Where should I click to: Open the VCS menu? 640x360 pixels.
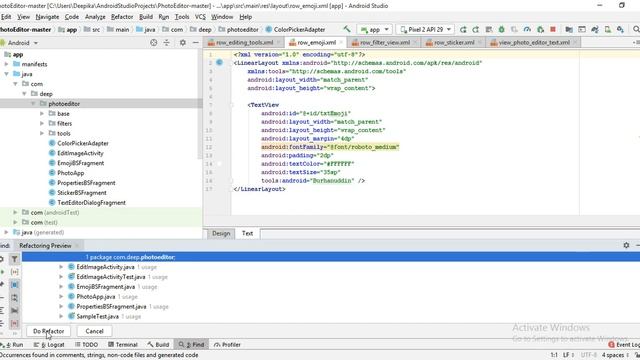click(200, 17)
